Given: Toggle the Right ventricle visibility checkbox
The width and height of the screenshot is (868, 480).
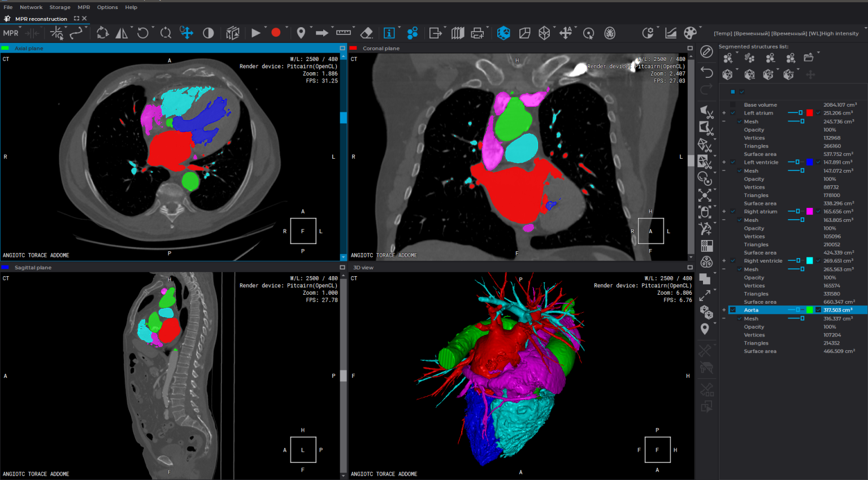Looking at the screenshot, I should (x=733, y=261).
